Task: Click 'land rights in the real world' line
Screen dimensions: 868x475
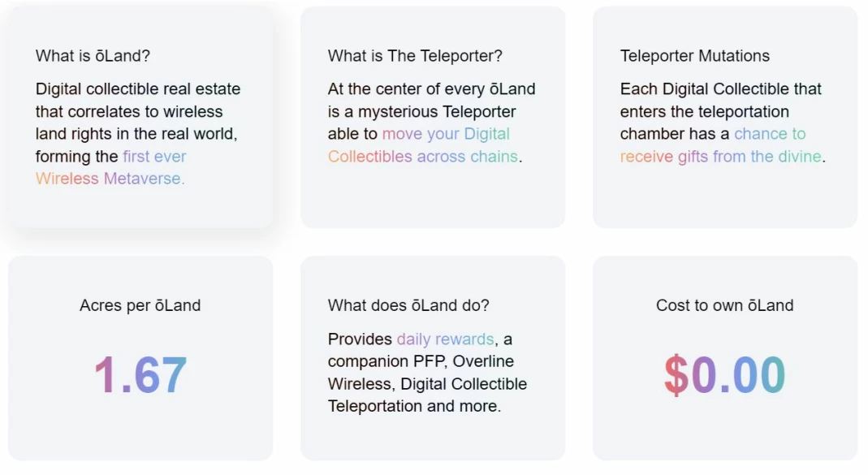Action: point(136,134)
